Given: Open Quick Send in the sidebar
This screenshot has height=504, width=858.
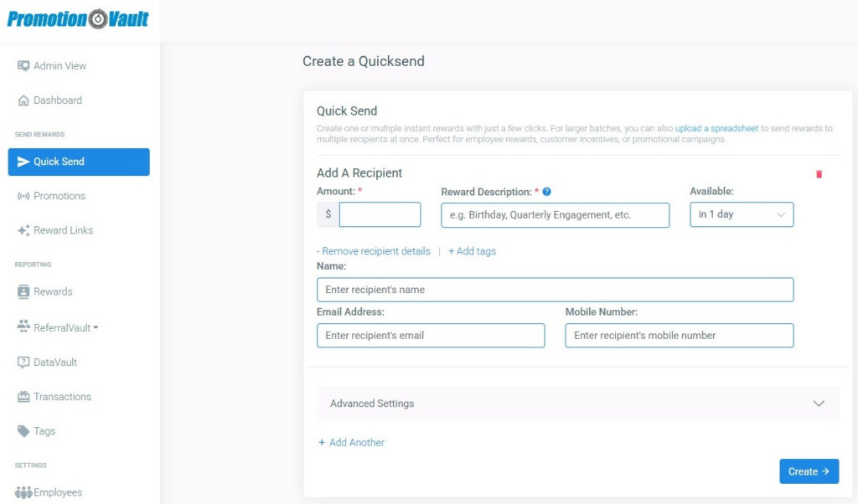Looking at the screenshot, I should 79,162.
